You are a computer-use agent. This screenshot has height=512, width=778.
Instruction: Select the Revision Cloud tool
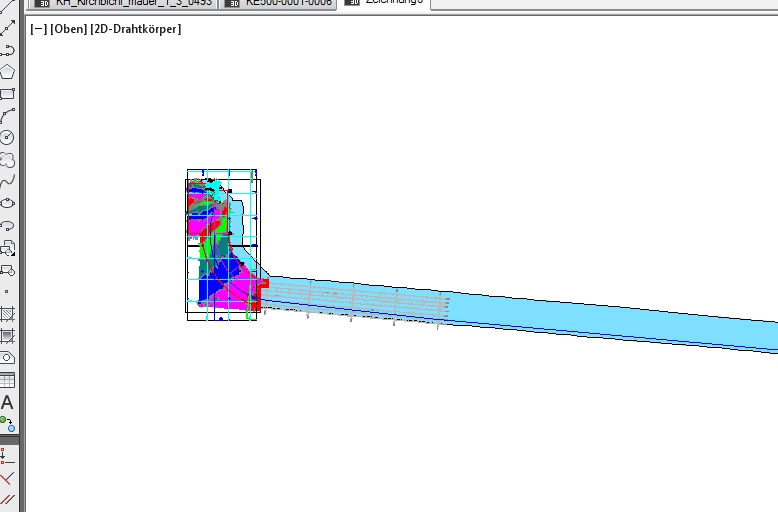point(7,160)
